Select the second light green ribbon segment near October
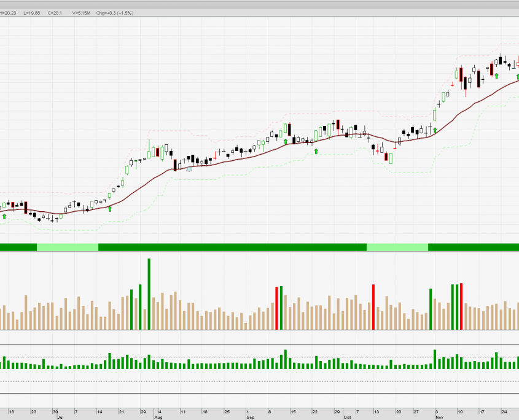 [397, 247]
